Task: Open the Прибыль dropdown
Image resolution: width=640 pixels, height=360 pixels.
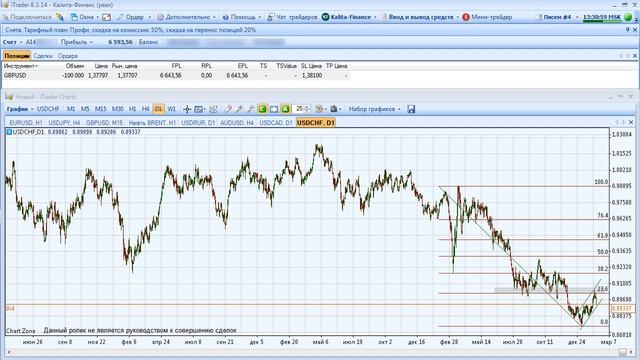Action: (x=76, y=42)
